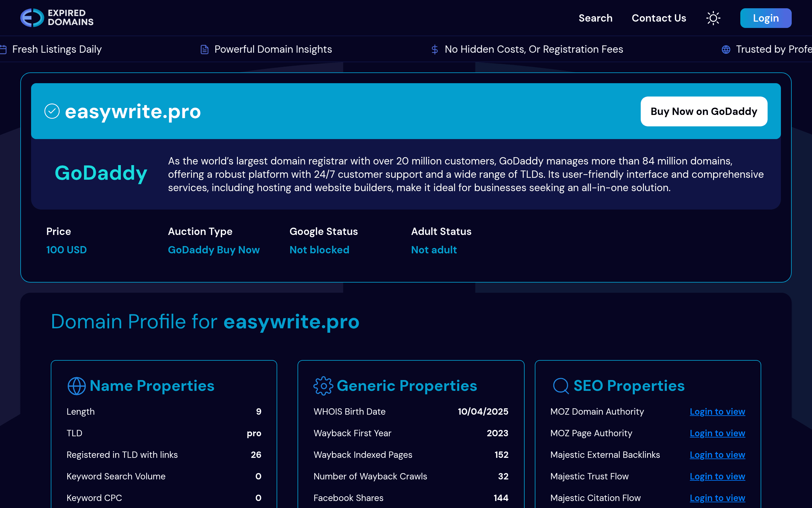Click the SEO Properties heading
This screenshot has height=508, width=812.
(x=629, y=386)
